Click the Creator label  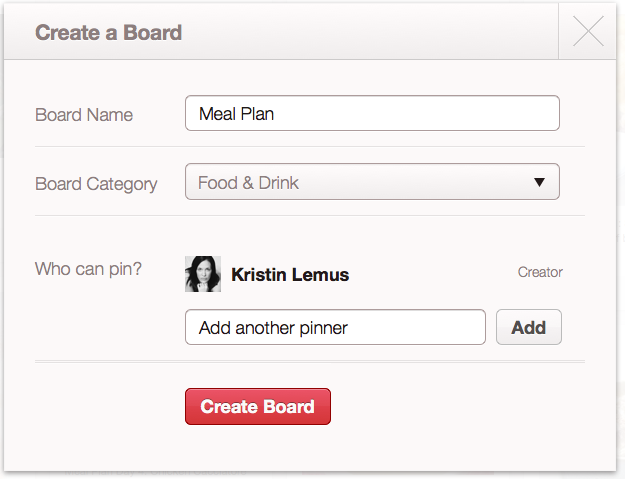[540, 272]
